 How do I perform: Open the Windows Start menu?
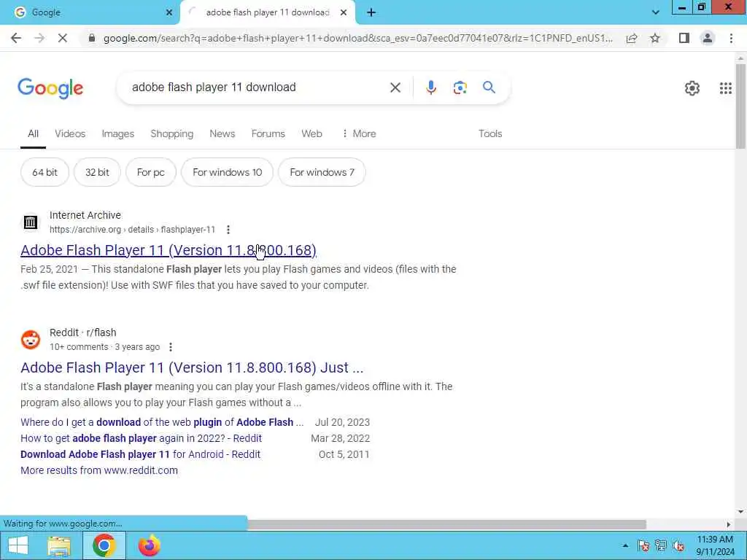pyautogui.click(x=18, y=545)
